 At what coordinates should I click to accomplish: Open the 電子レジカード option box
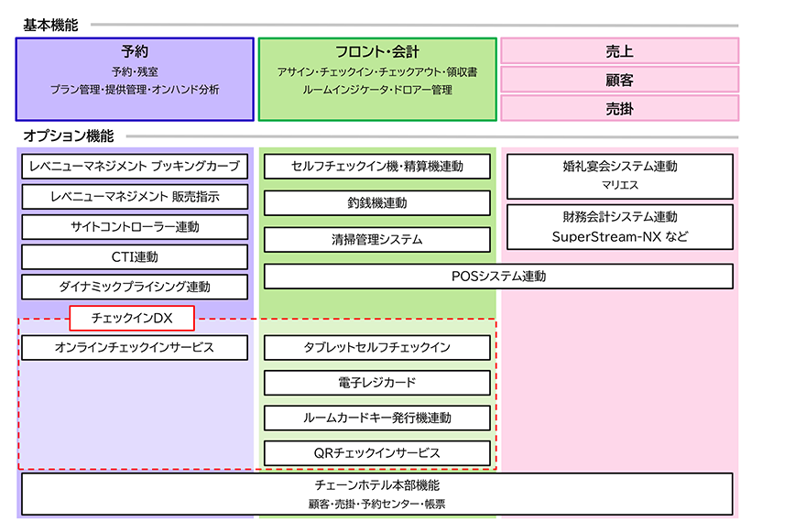[376, 383]
